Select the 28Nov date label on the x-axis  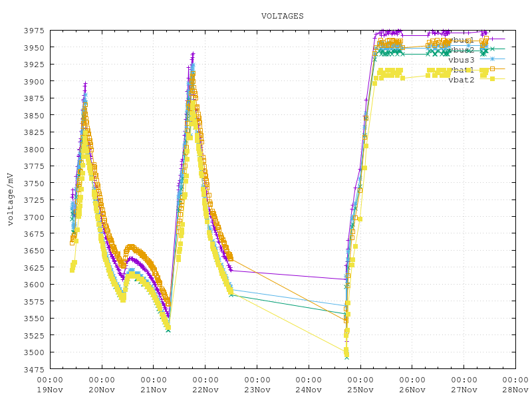(515, 388)
